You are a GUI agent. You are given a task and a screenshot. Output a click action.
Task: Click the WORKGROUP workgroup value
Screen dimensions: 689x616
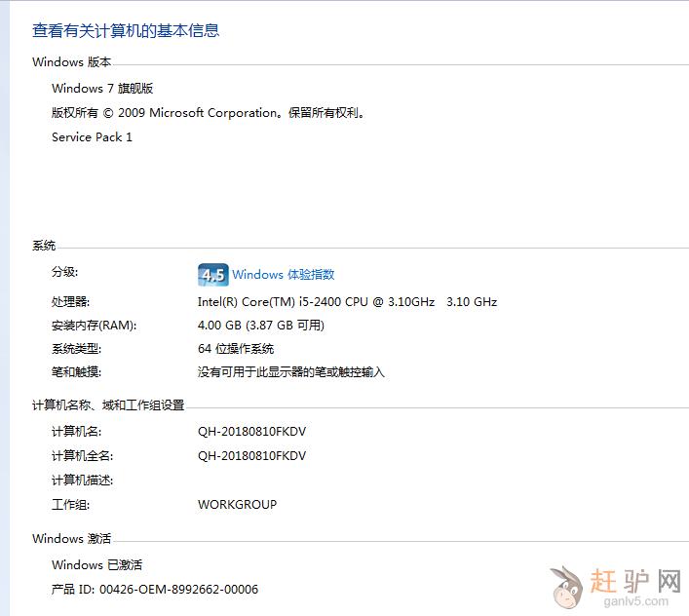237,505
